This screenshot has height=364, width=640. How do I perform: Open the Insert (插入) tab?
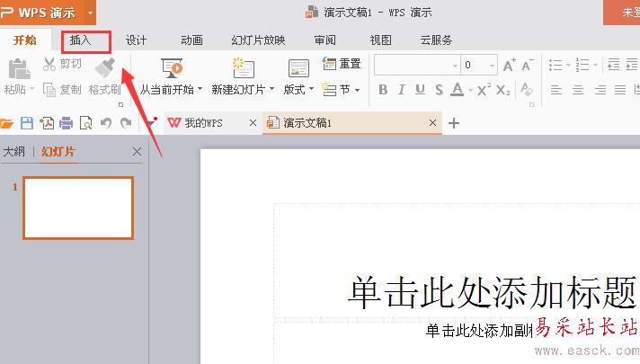[80, 40]
